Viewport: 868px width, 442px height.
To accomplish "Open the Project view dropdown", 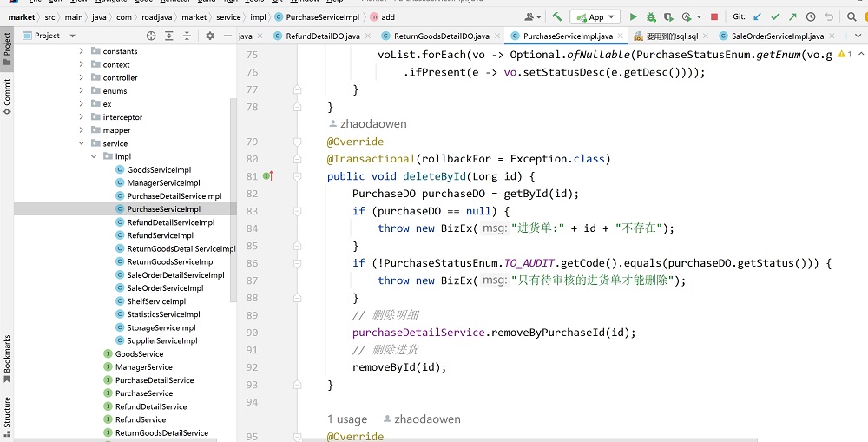I will 73,36.
